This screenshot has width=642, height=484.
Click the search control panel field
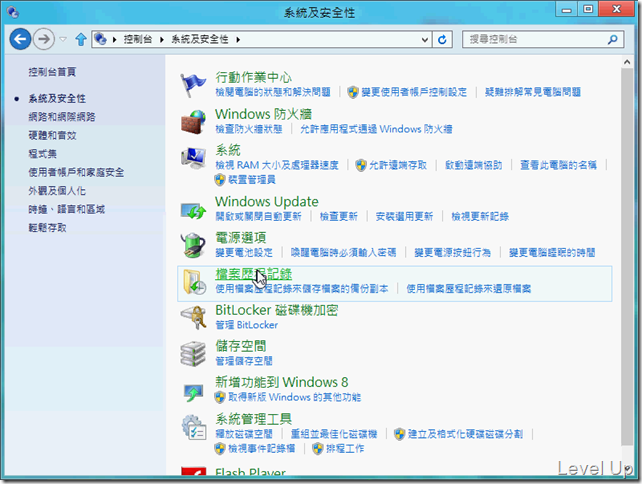pos(543,39)
